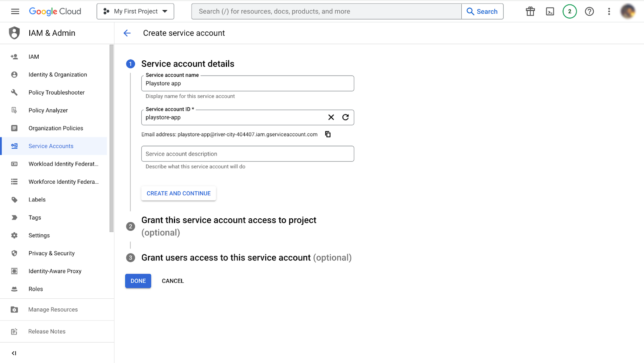The height and width of the screenshot is (363, 644).
Task: Open the three-dot more options menu
Action: pyautogui.click(x=609, y=11)
